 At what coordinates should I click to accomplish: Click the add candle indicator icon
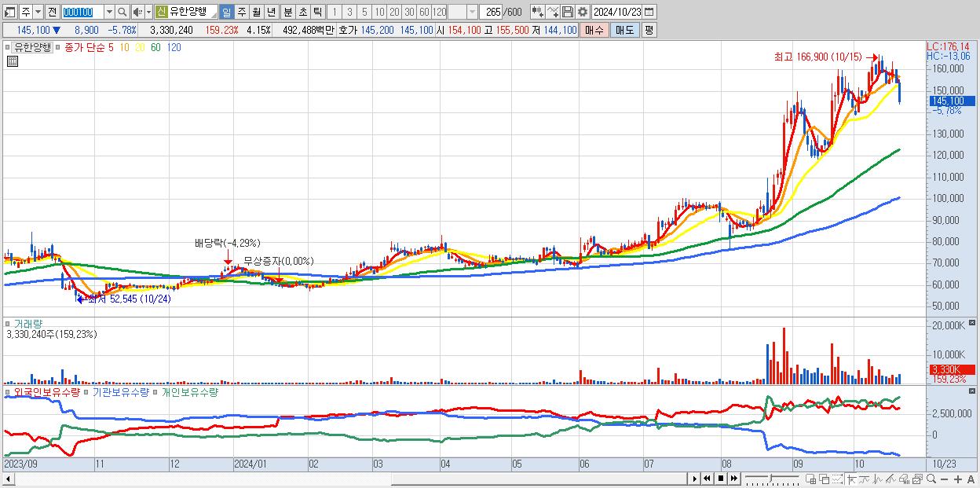coord(539,12)
